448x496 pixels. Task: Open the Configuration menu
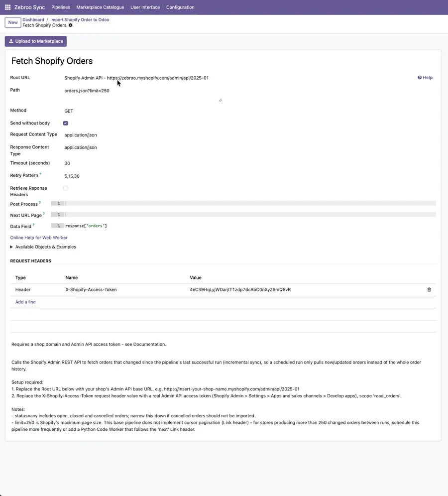[x=180, y=7]
